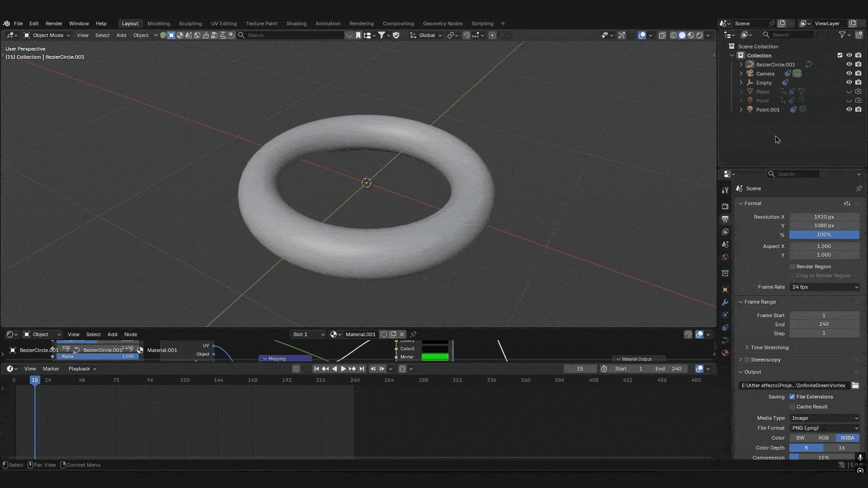Click the Resolution X value field
The width and height of the screenshot is (868, 488).
[x=824, y=217]
